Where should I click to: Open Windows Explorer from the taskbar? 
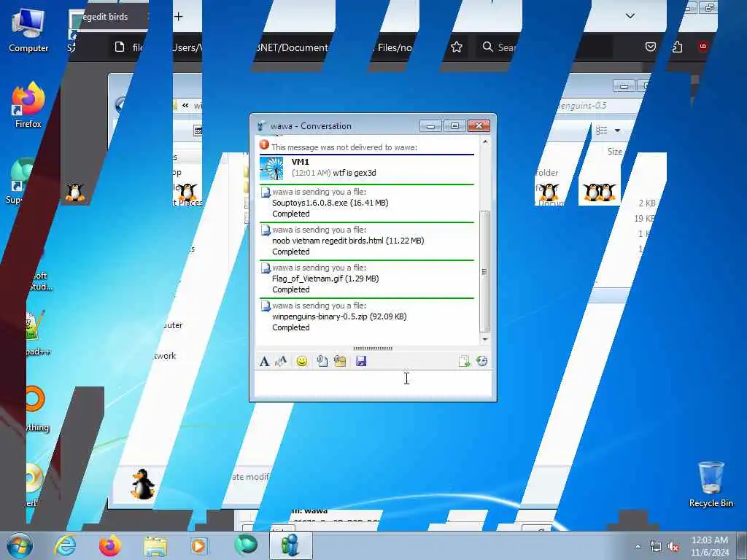pyautogui.click(x=155, y=545)
